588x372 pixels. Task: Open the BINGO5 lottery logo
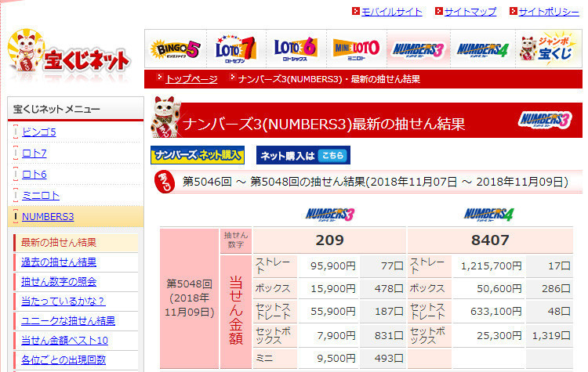tap(175, 49)
